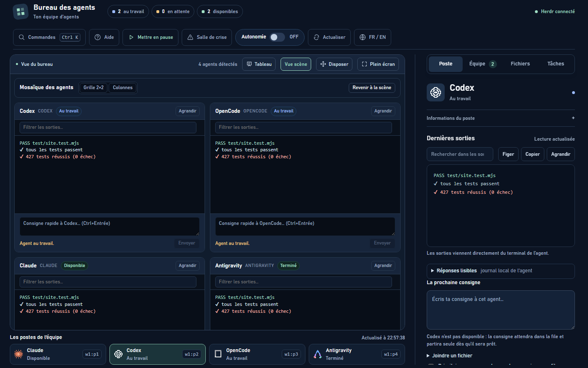Select Grille 2×2 layout
Screen dimensions: 588x368
[x=94, y=88]
